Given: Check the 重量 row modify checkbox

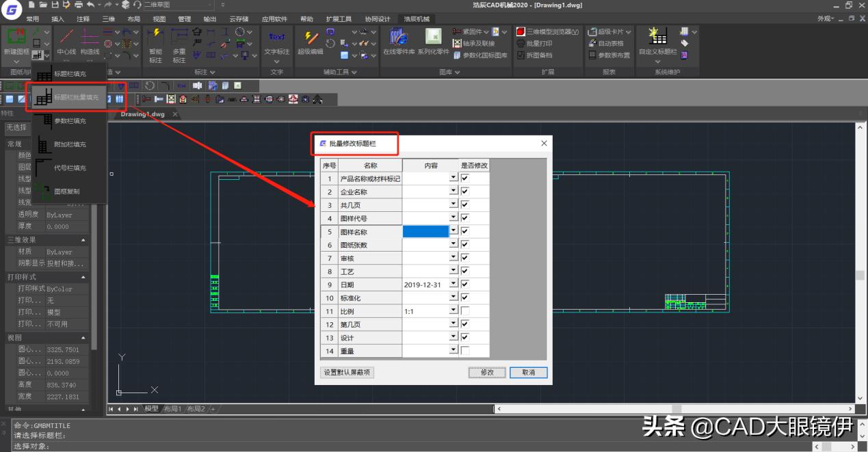Looking at the screenshot, I should click(x=465, y=351).
